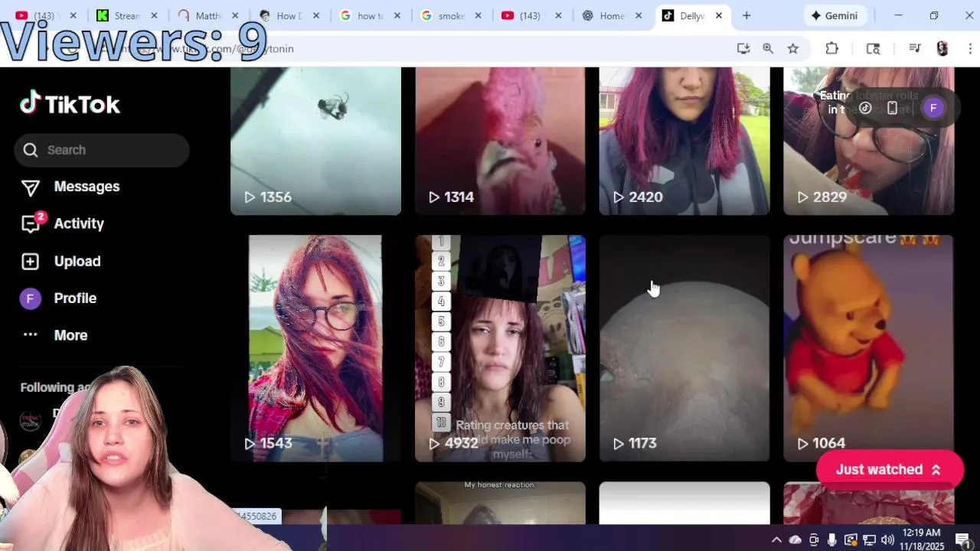Click the Meet Now camera tray icon
The image size is (980, 551).
[814, 540]
